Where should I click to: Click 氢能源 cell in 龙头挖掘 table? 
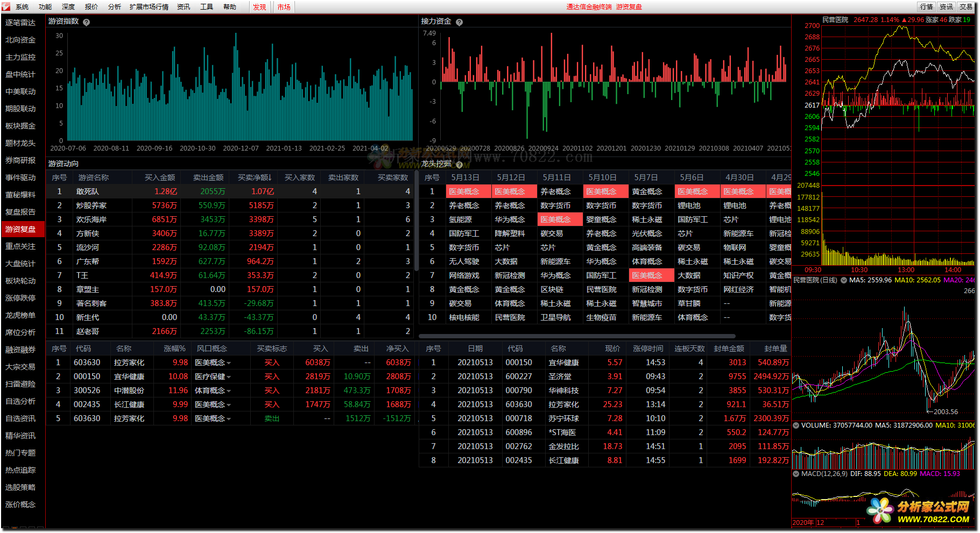[468, 219]
